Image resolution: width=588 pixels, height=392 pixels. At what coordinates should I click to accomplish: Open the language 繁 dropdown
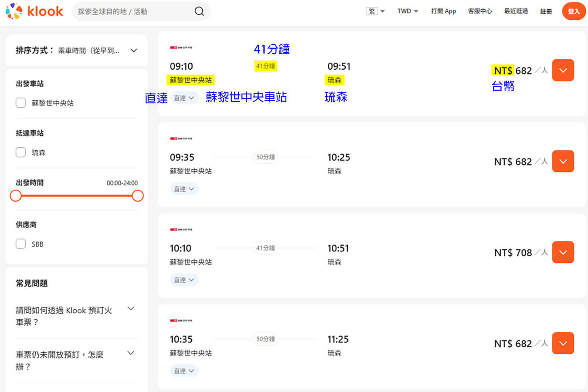pyautogui.click(x=375, y=11)
